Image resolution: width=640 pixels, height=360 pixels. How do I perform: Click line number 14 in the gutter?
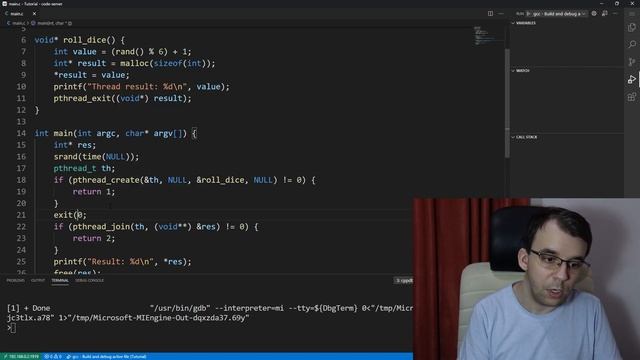[21, 133]
